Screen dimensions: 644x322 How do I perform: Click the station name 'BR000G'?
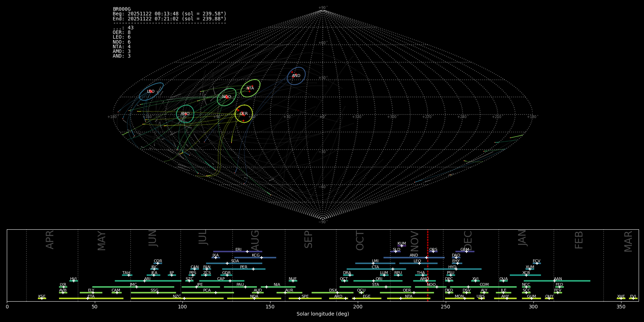(x=122, y=9)
